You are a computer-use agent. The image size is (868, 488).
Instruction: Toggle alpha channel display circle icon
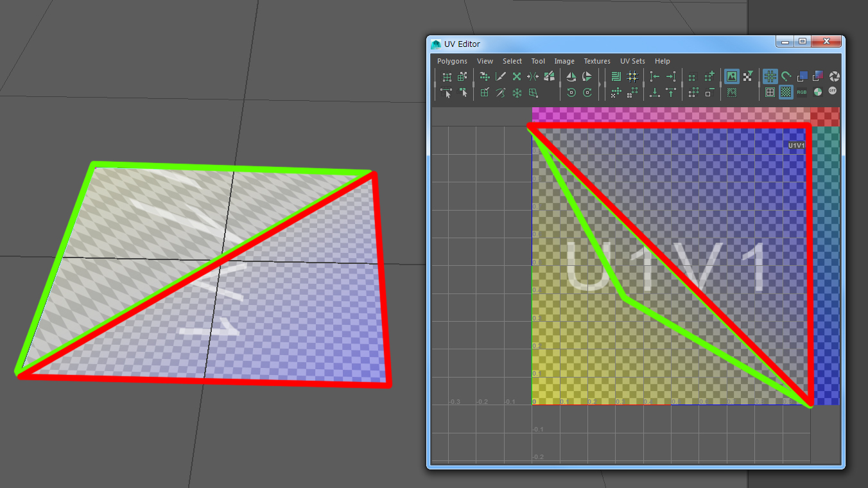(x=818, y=92)
